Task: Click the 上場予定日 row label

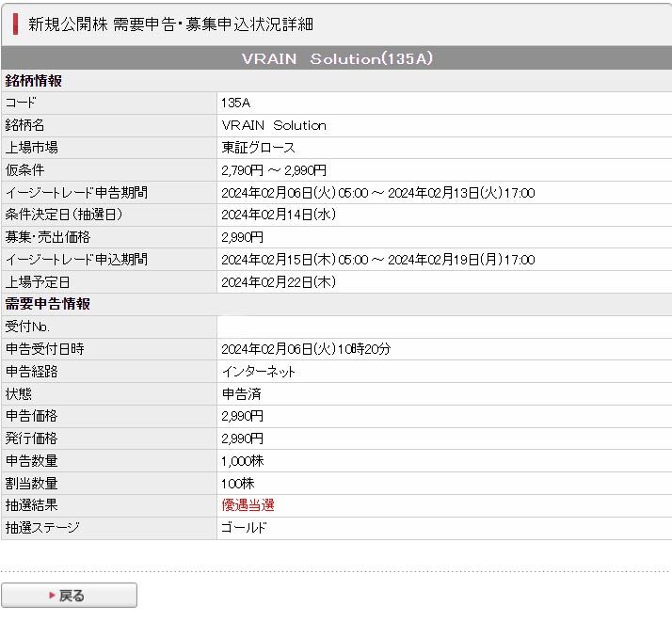Action: pyautogui.click(x=38, y=282)
